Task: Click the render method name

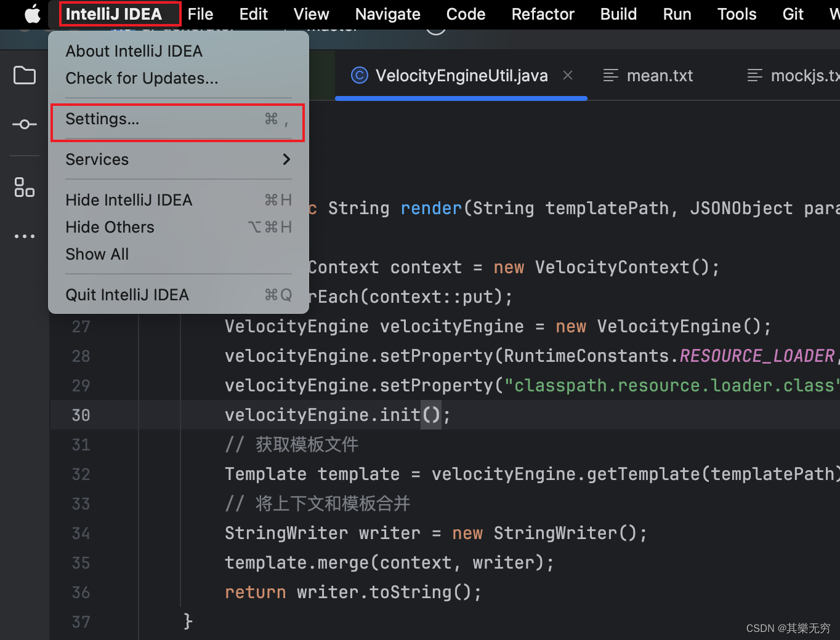Action: [x=431, y=208]
